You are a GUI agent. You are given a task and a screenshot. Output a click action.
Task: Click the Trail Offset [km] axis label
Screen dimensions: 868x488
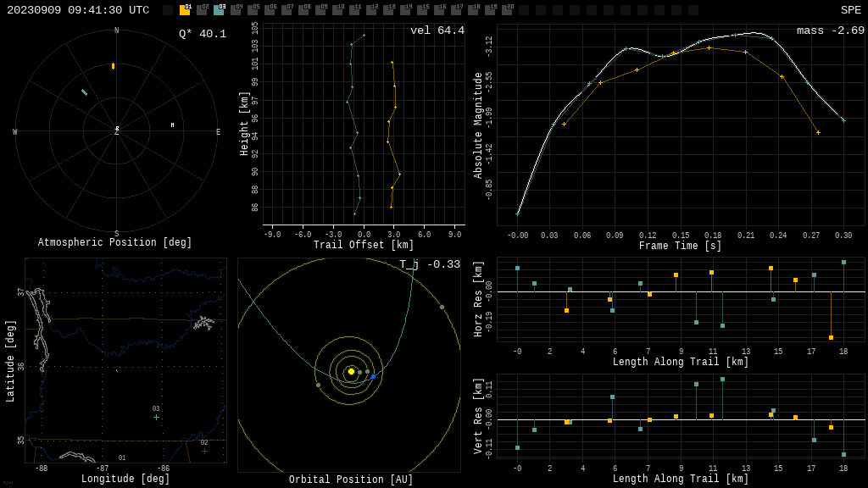364,245
